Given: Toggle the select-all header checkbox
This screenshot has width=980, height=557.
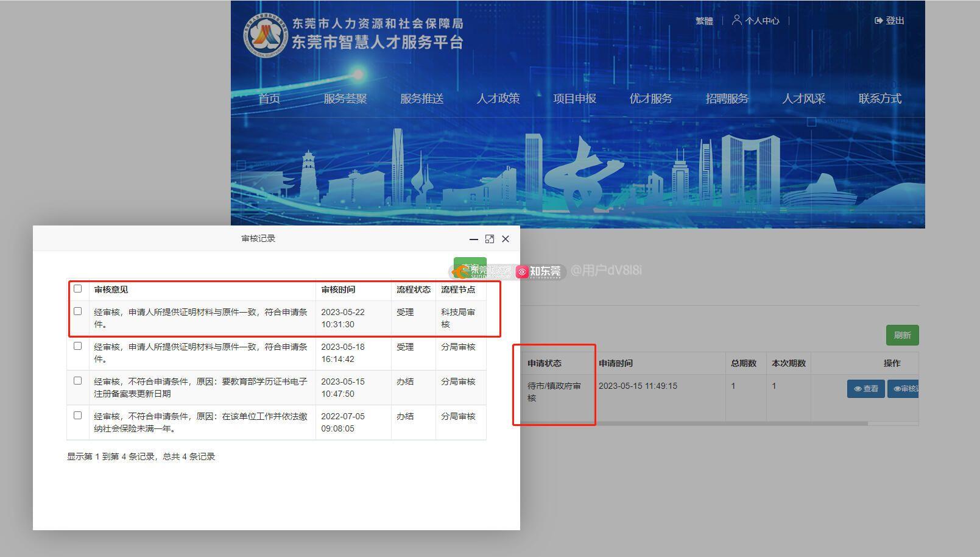Looking at the screenshot, I should coord(77,289).
